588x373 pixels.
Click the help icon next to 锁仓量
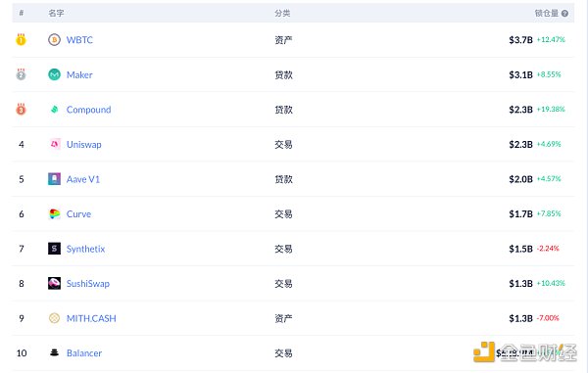(x=564, y=14)
